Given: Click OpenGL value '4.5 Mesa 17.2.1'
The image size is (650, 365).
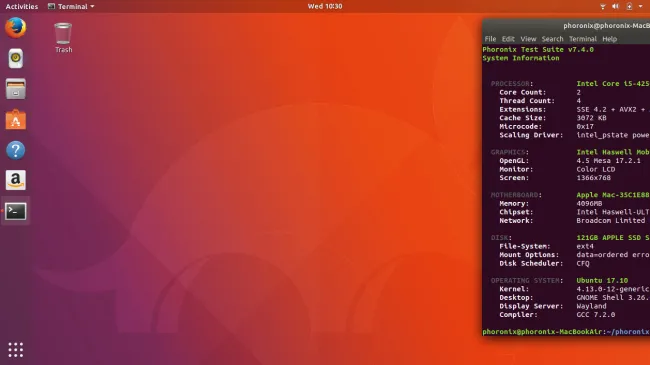Looking at the screenshot, I should point(608,161).
